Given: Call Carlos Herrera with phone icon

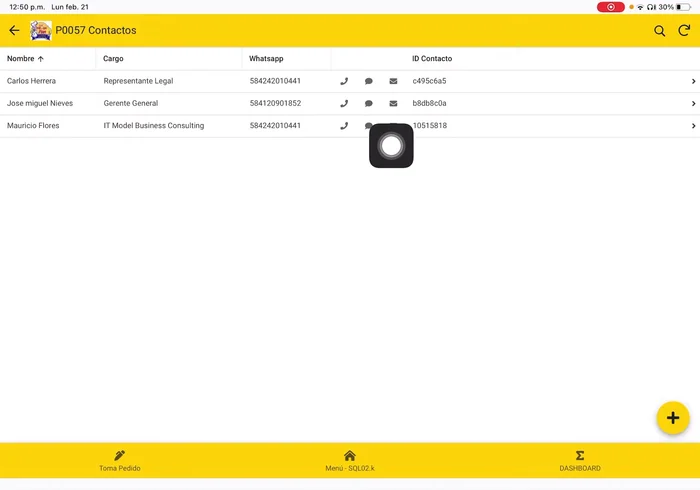Looking at the screenshot, I should [x=344, y=81].
